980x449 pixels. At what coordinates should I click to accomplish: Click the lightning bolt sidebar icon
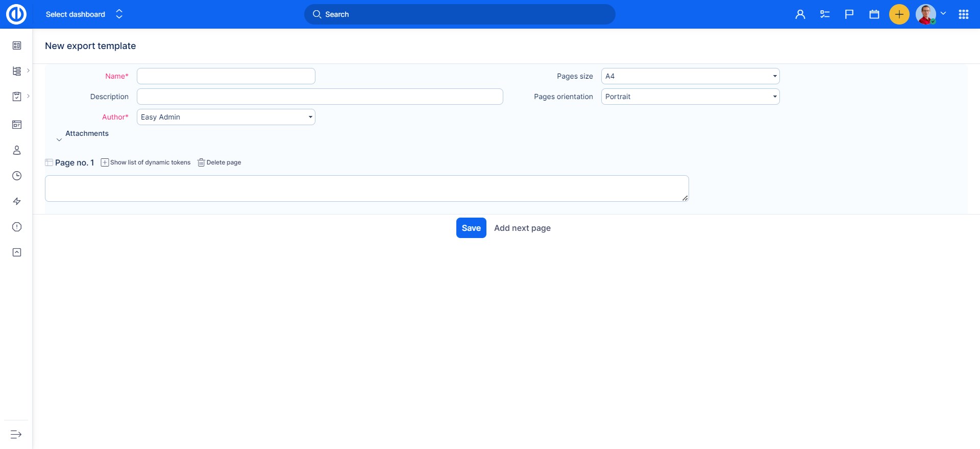point(17,201)
